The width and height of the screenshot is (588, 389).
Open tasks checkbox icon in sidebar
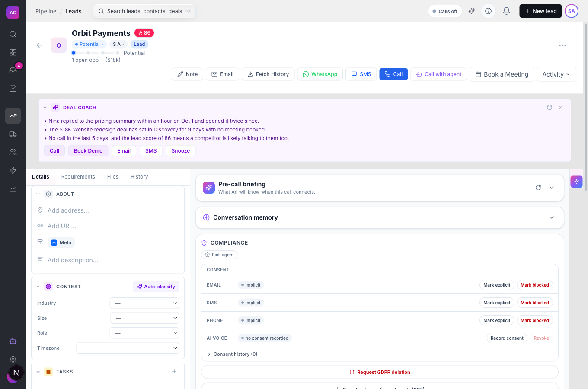(13, 89)
